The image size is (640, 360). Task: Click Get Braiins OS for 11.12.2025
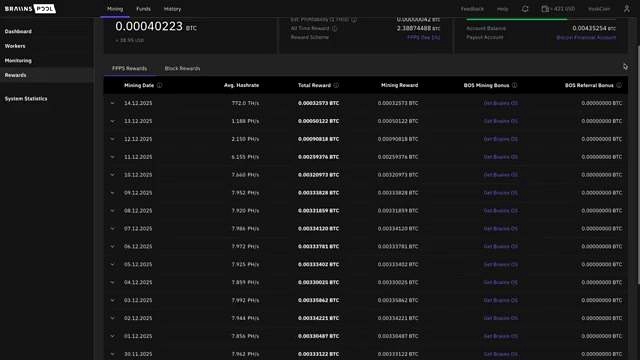tap(501, 157)
